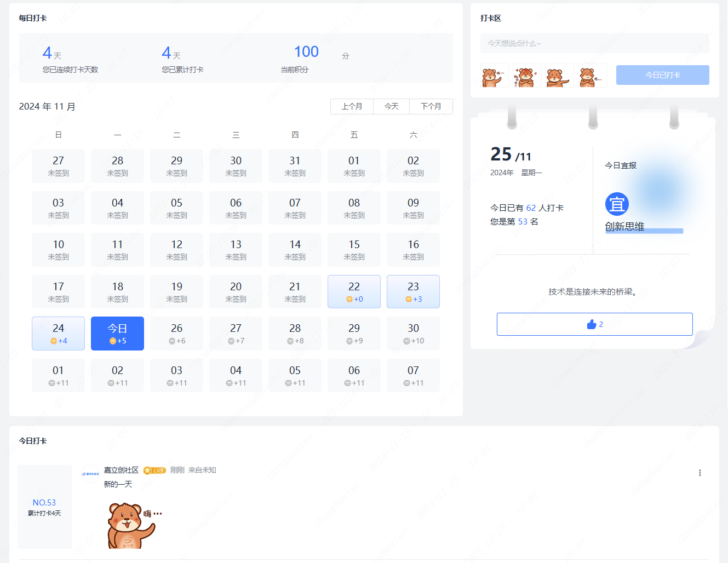The height and width of the screenshot is (563, 728).
Task: Go to previous month with 上个月
Action: tap(352, 106)
